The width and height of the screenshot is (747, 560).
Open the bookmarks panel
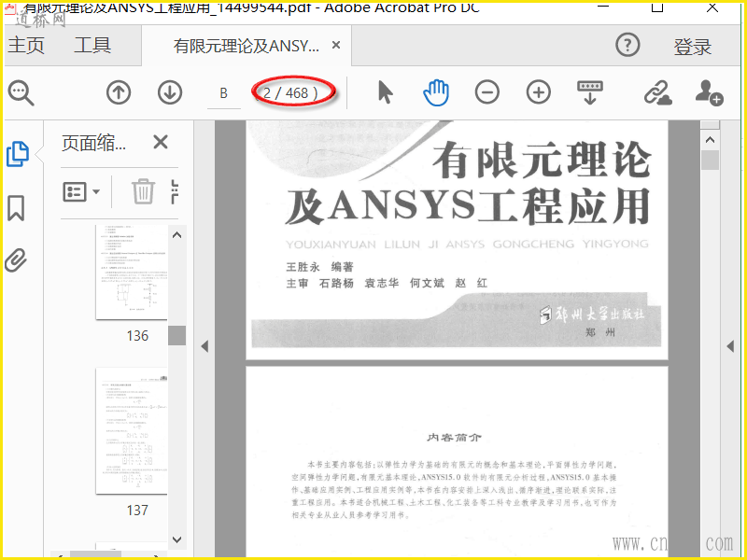coord(16,208)
